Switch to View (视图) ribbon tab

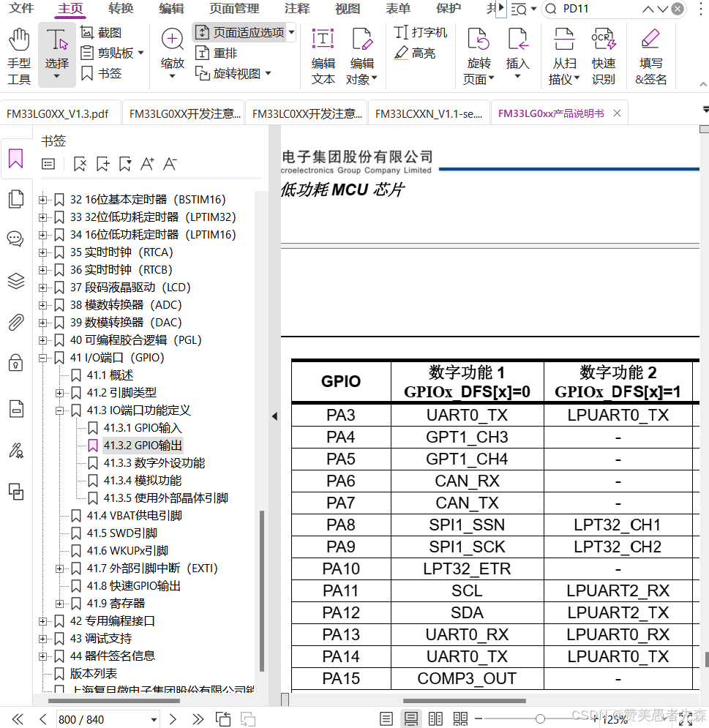point(348,8)
